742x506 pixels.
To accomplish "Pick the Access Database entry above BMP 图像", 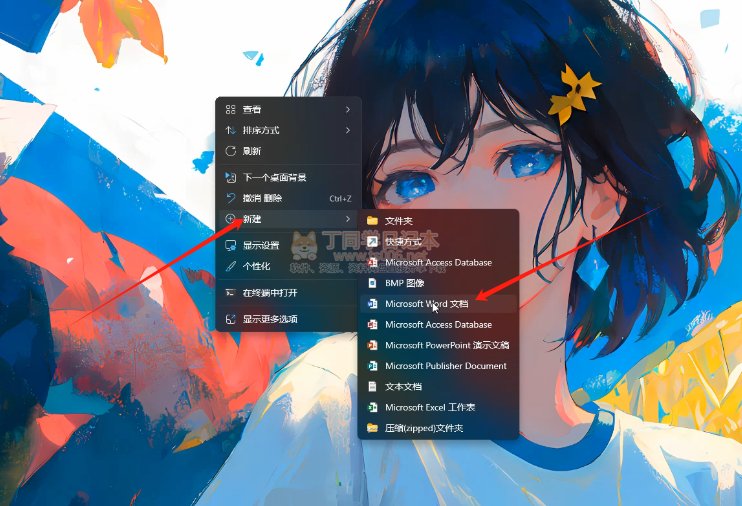I will tap(438, 262).
